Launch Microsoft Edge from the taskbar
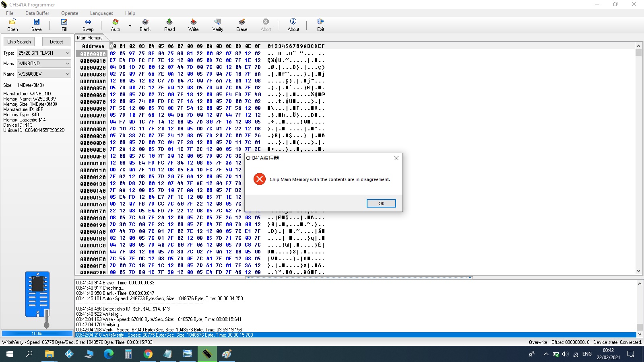This screenshot has height=362, width=644. coord(109,354)
